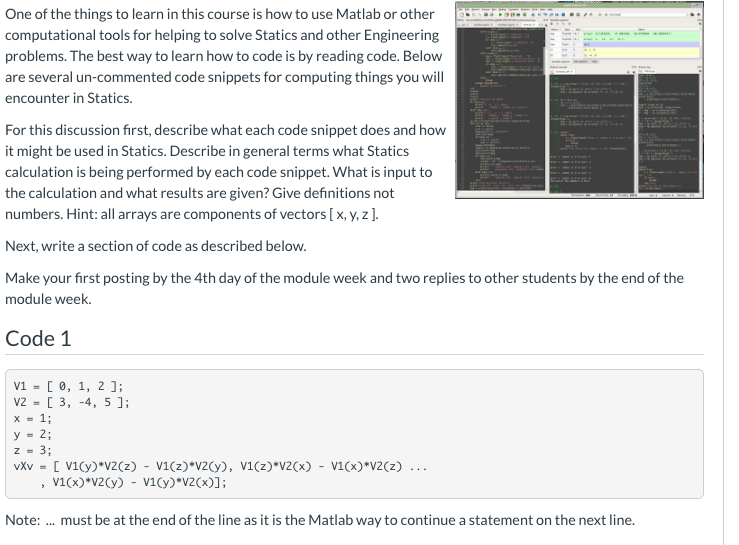Click the continuation line ending V1(y)*V2(x)];
Image resolution: width=739 pixels, height=545 pixels.
(133, 482)
